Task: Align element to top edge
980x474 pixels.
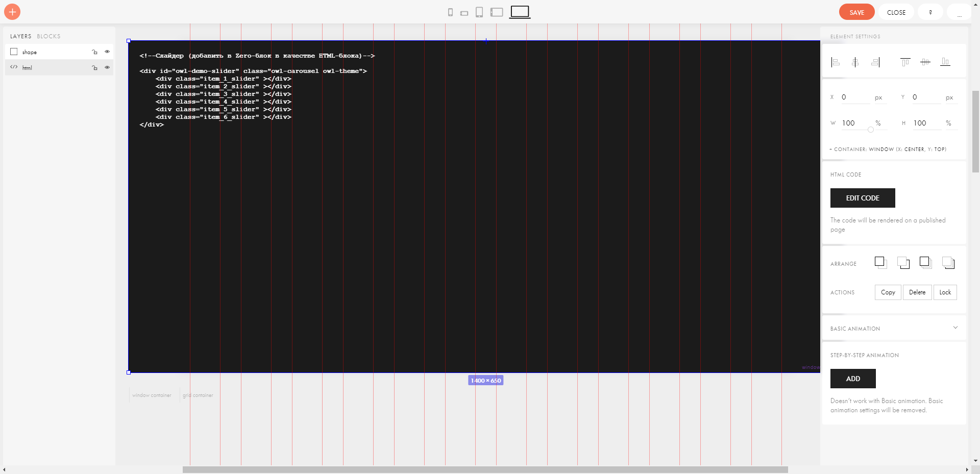Action: (905, 62)
